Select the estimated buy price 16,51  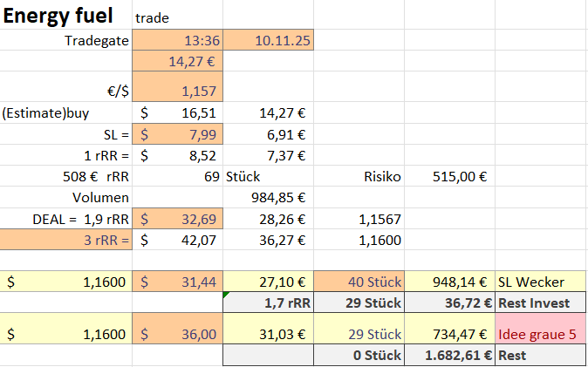[177, 112]
